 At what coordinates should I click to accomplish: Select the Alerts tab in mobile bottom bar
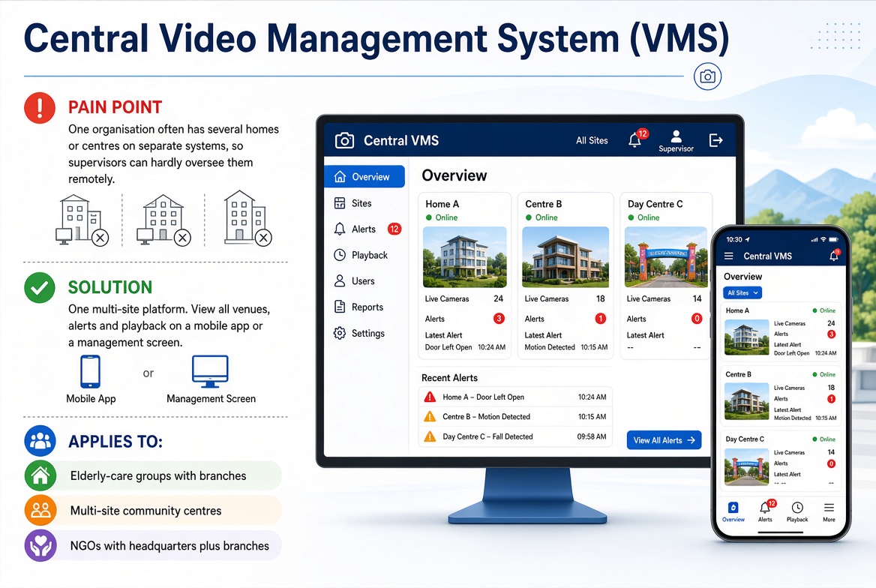tap(766, 511)
